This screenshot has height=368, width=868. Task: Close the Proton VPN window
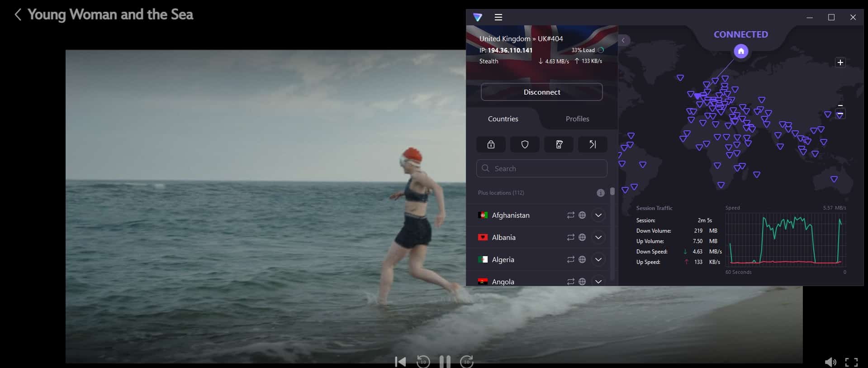tap(853, 17)
